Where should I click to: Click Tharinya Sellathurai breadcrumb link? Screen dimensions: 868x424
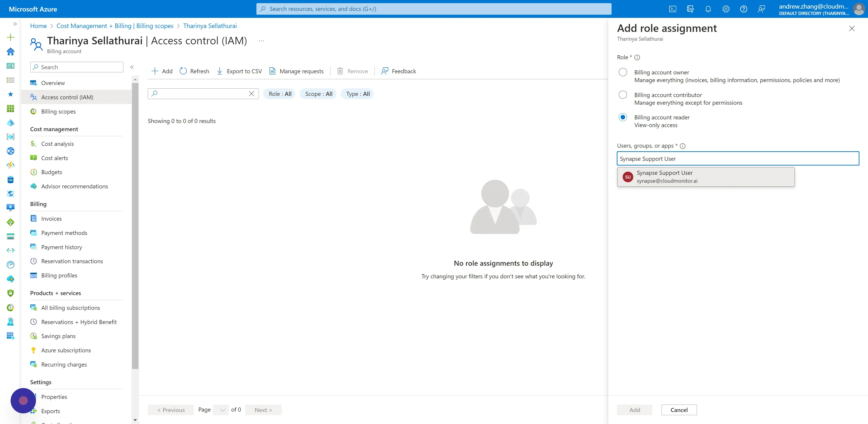(210, 26)
